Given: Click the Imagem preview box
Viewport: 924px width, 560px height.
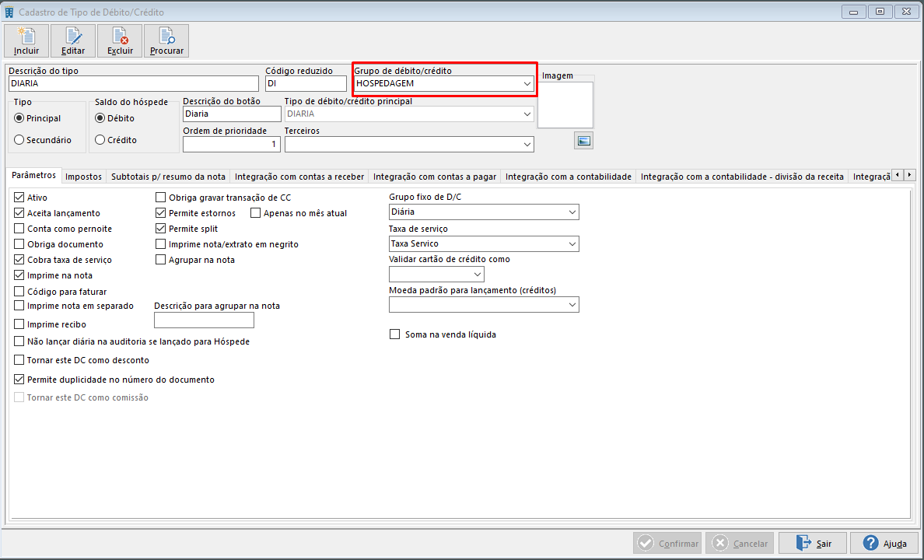Looking at the screenshot, I should pos(565,104).
